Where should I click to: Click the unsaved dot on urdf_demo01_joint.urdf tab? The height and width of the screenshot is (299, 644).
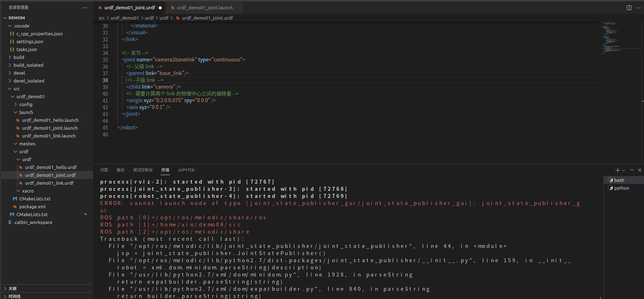tap(160, 8)
